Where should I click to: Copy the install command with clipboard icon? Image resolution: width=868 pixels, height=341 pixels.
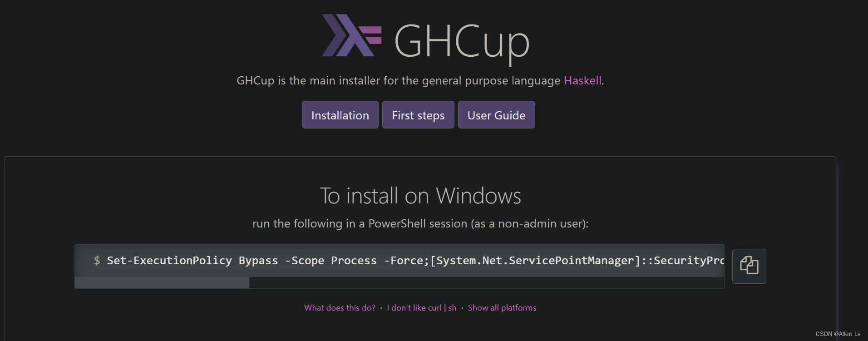point(749,266)
